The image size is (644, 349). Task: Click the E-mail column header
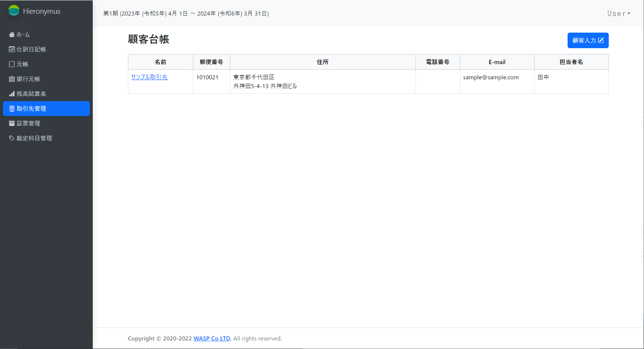pyautogui.click(x=497, y=62)
